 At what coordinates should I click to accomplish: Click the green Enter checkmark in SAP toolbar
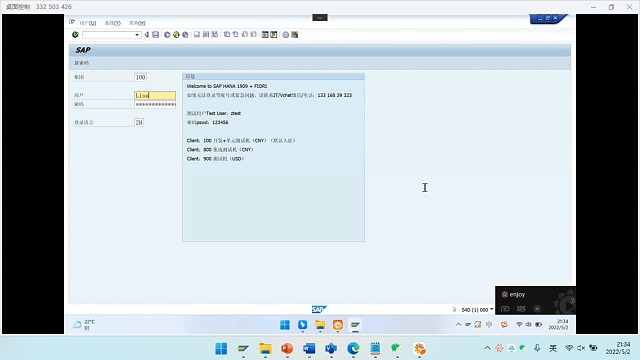[x=75, y=35]
